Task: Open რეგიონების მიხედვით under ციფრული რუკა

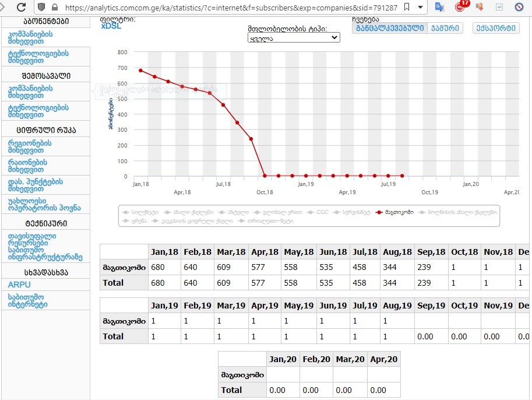Action: (x=29, y=146)
